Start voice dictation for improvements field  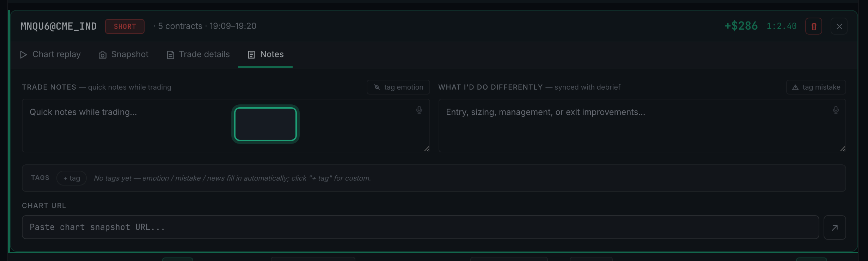pos(836,110)
